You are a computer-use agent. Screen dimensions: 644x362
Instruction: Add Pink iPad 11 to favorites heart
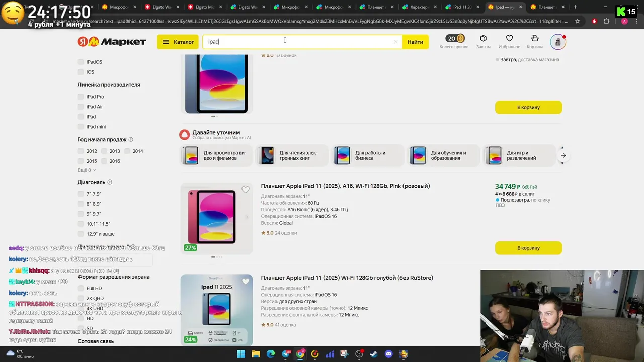pyautogui.click(x=246, y=190)
